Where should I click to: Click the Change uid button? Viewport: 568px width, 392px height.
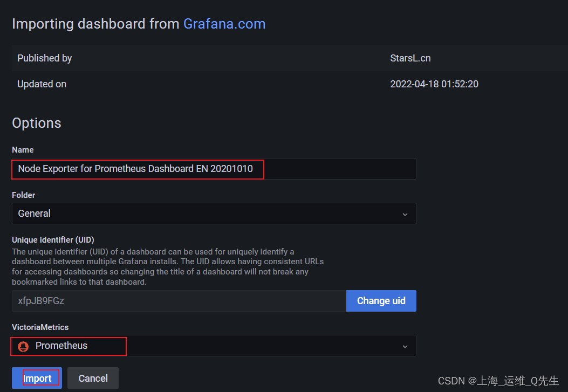click(381, 301)
